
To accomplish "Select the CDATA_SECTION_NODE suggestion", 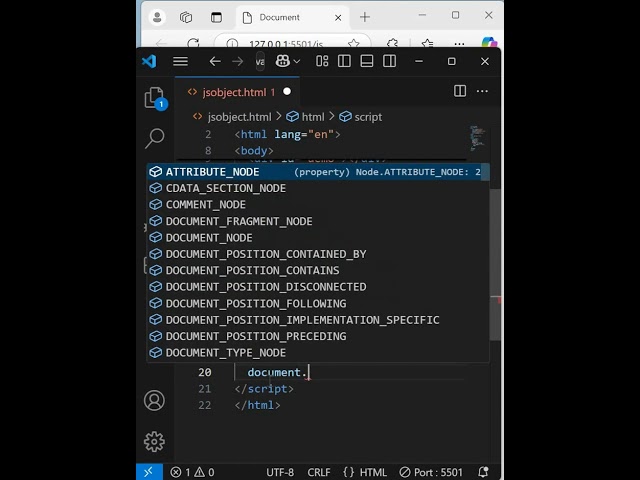I will point(318,188).
